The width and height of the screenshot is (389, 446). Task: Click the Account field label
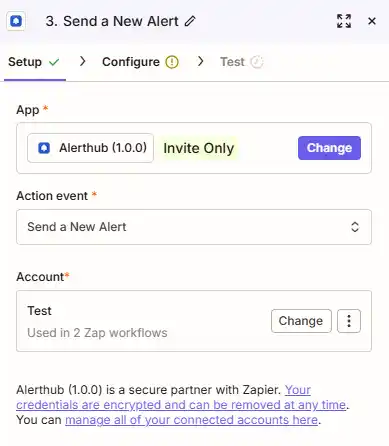(x=40, y=277)
